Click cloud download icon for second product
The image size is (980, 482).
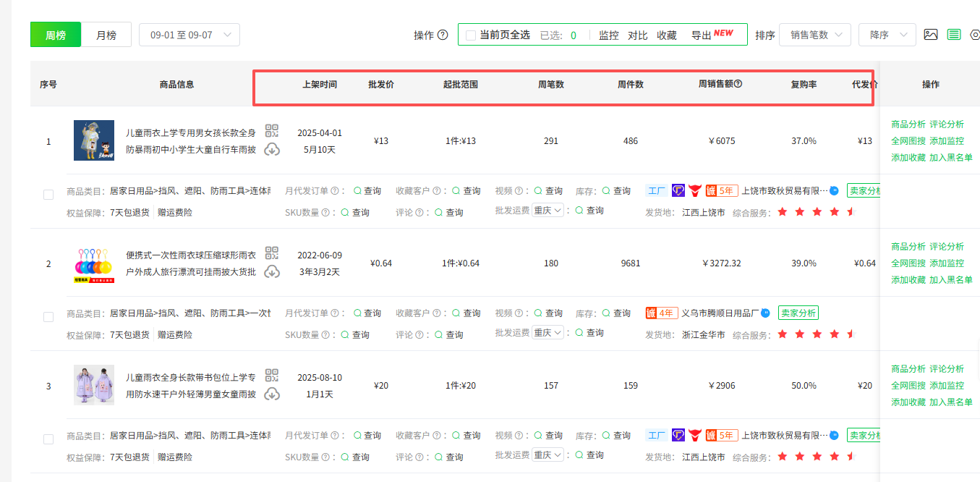[x=272, y=272]
